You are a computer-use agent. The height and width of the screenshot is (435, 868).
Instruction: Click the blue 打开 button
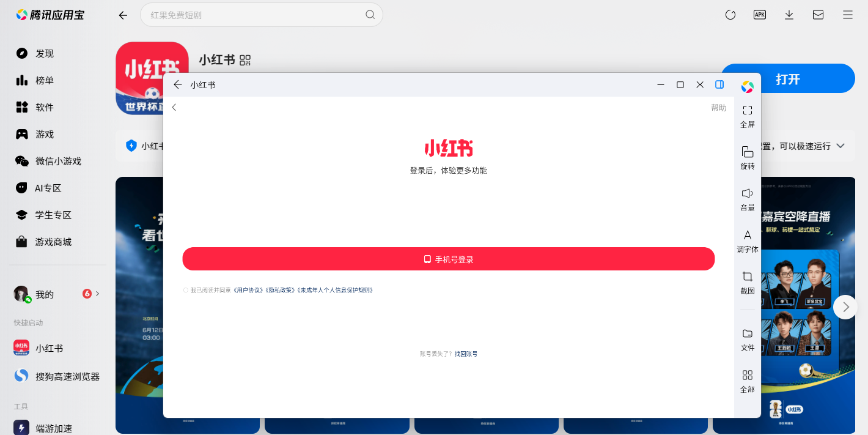pos(788,78)
